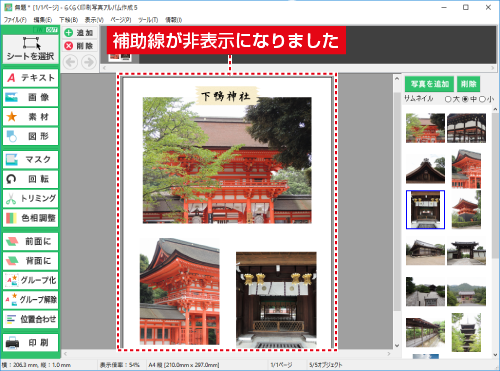Apply the マスク mask tool
Image resolution: width=500 pixels, height=371 pixels.
coord(30,159)
